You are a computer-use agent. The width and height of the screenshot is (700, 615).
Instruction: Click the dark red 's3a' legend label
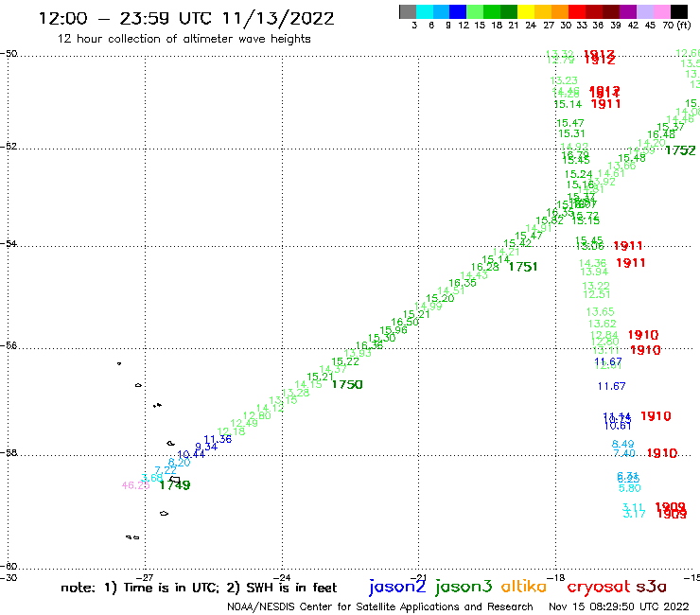click(x=652, y=587)
